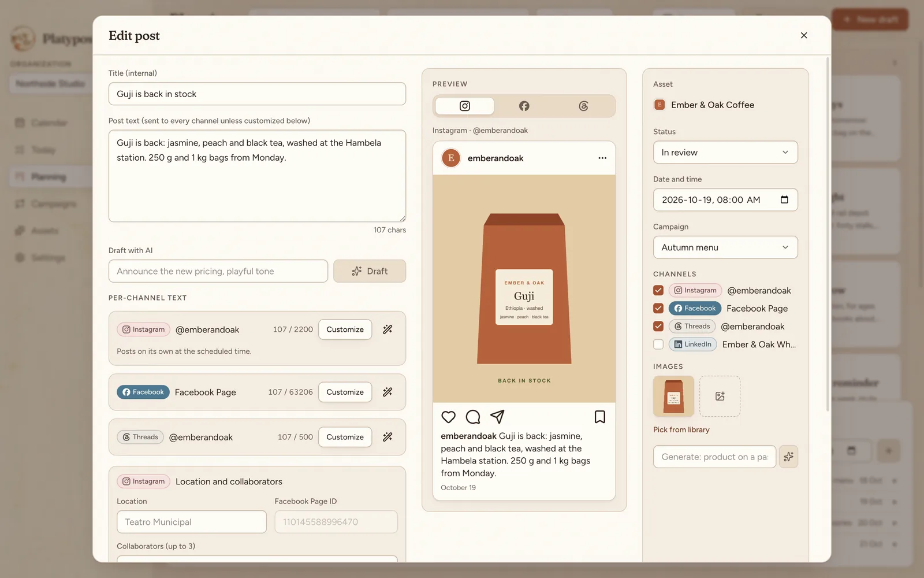Viewport: 924px width, 578px height.
Task: Click the "107 / 500" Threads counter
Action: click(295, 437)
